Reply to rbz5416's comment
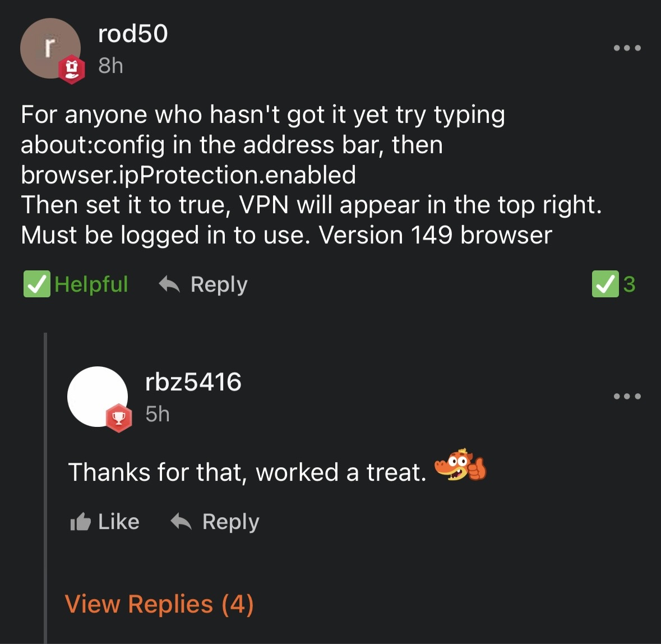The image size is (661, 644). click(x=230, y=522)
